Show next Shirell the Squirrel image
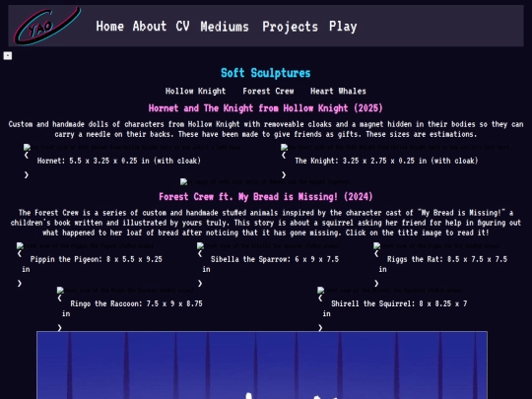 pos(320,327)
